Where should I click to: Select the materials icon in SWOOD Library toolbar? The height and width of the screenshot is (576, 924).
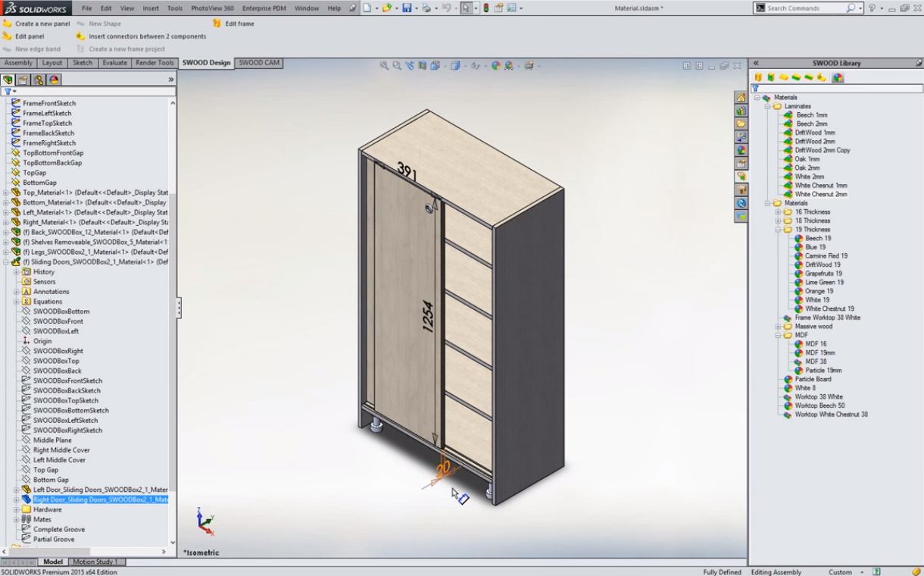coord(838,77)
